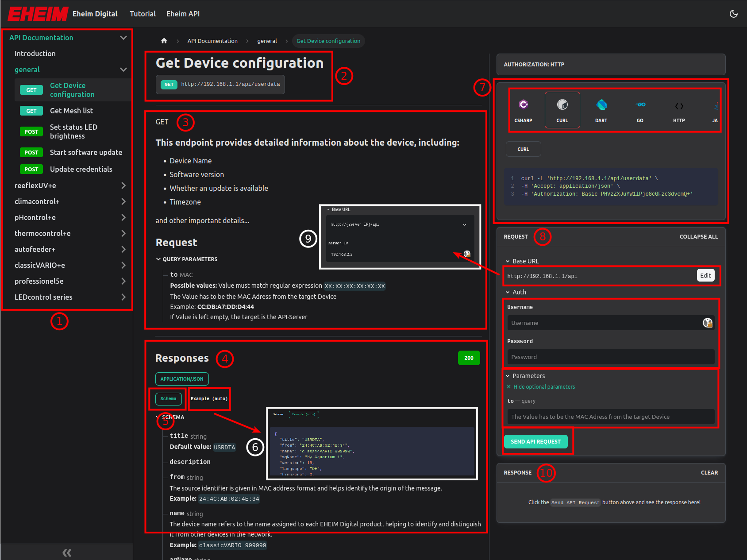The width and height of the screenshot is (747, 560).
Task: Collapse Auth section in Request
Action: tap(516, 292)
